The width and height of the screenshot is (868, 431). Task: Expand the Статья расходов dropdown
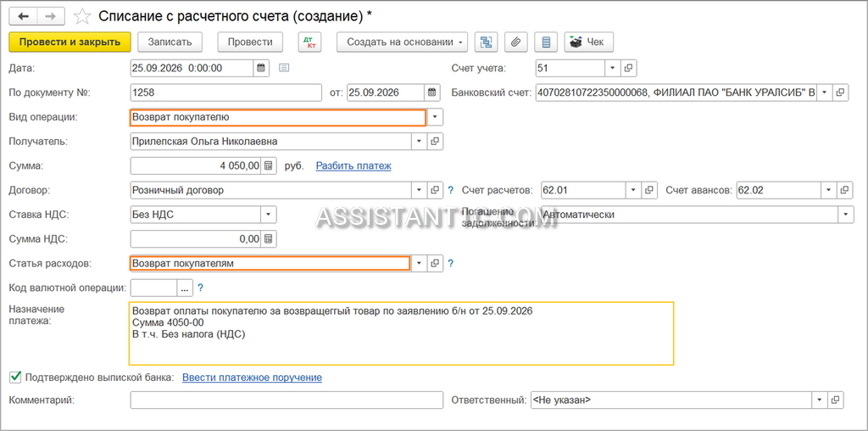[420, 263]
